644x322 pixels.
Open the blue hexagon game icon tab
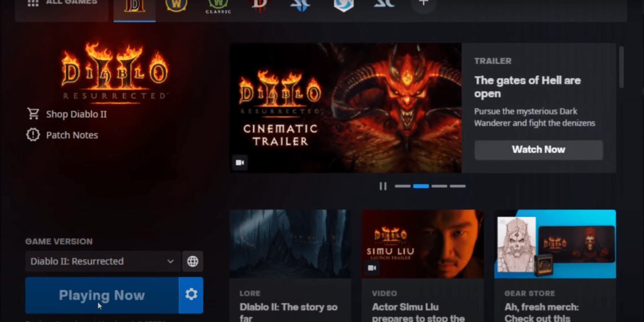point(343,5)
